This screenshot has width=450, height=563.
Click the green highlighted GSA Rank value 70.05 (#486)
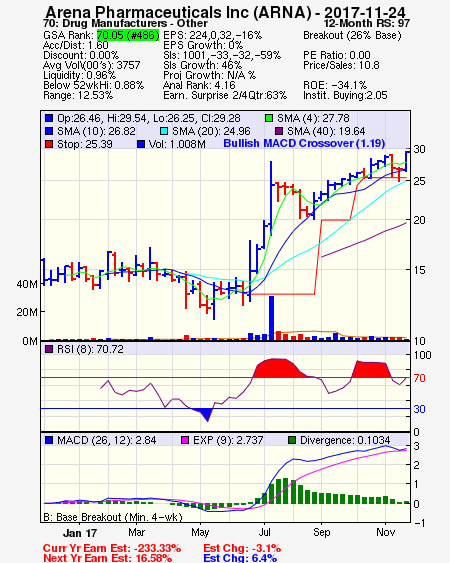coord(128,35)
